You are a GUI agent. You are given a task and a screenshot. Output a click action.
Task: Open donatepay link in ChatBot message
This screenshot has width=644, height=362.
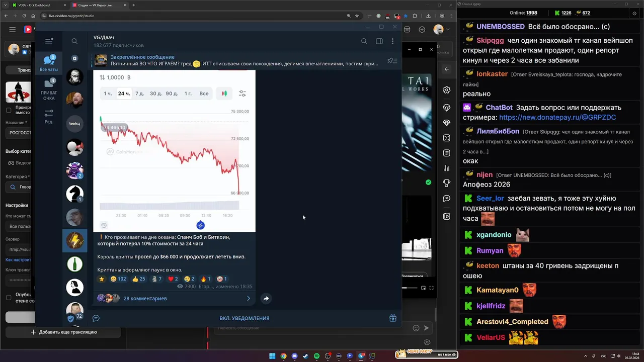557,117
